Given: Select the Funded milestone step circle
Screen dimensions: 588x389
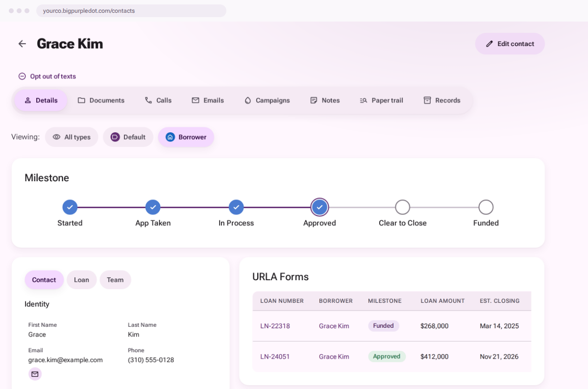Looking at the screenshot, I should pyautogui.click(x=486, y=207).
